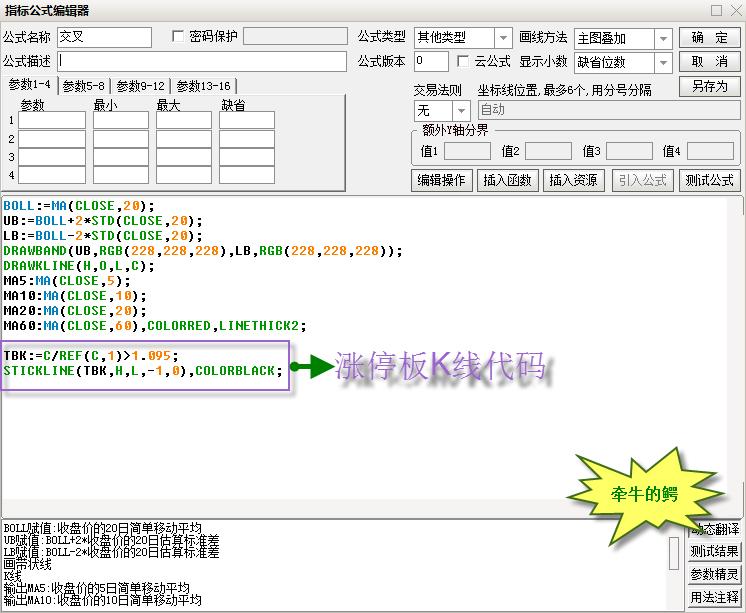Screen dimensions: 746x613
Task: Maximize the formula editor window
Action: [x=715, y=10]
